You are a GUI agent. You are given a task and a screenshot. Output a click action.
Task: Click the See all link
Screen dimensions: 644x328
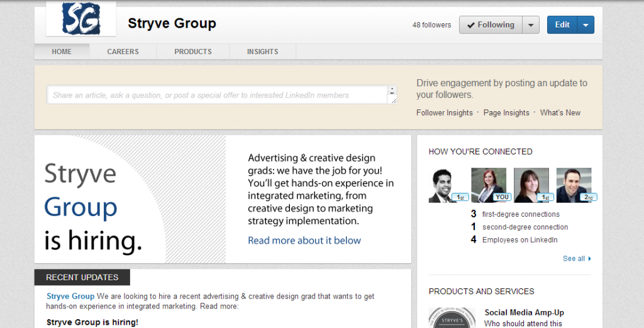pos(574,259)
